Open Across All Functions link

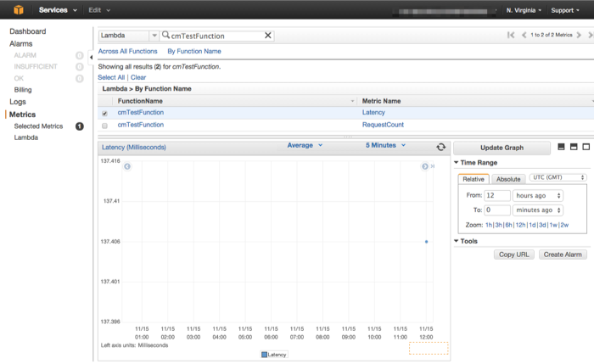(x=127, y=51)
